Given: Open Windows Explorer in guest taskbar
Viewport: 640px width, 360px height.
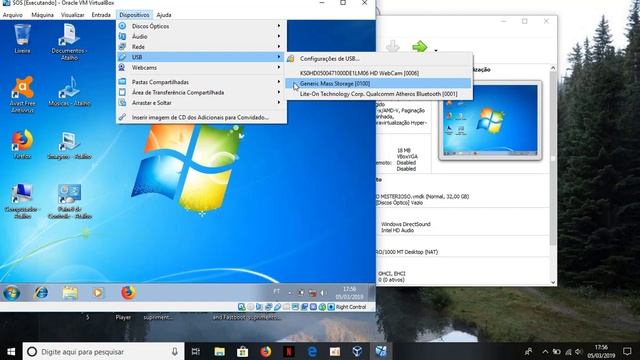Looking at the screenshot, I should (x=70, y=293).
